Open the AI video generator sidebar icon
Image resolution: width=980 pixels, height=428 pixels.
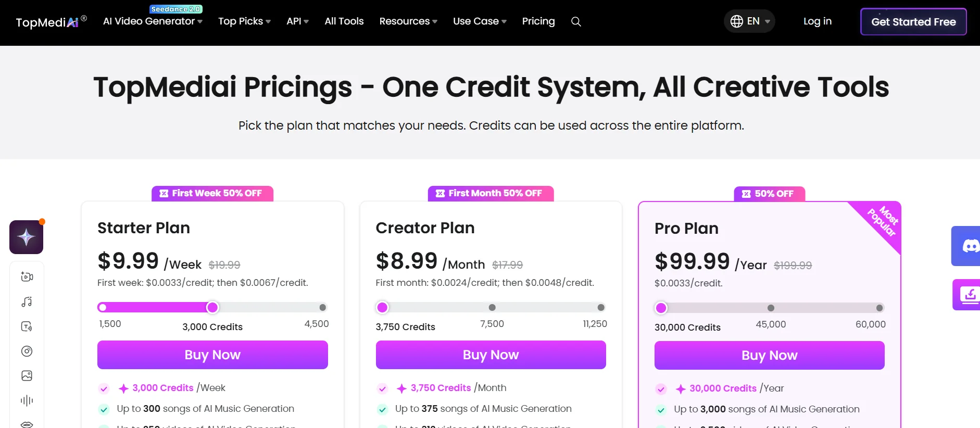27,276
